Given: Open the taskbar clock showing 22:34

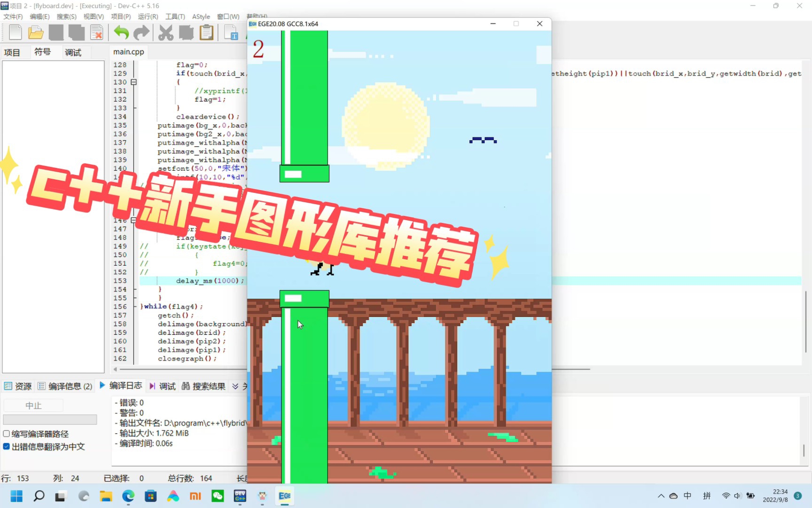Looking at the screenshot, I should [775, 496].
